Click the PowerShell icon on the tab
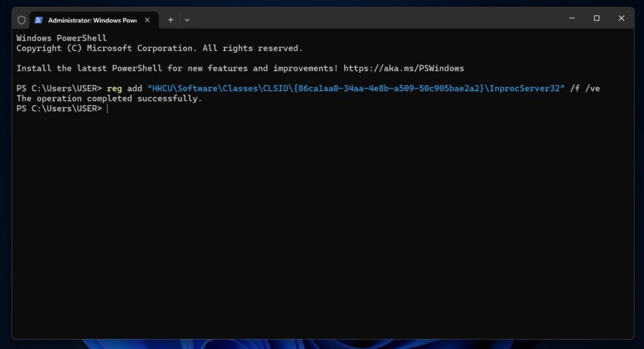Viewport: 644px width, 349px height. pyautogui.click(x=38, y=19)
